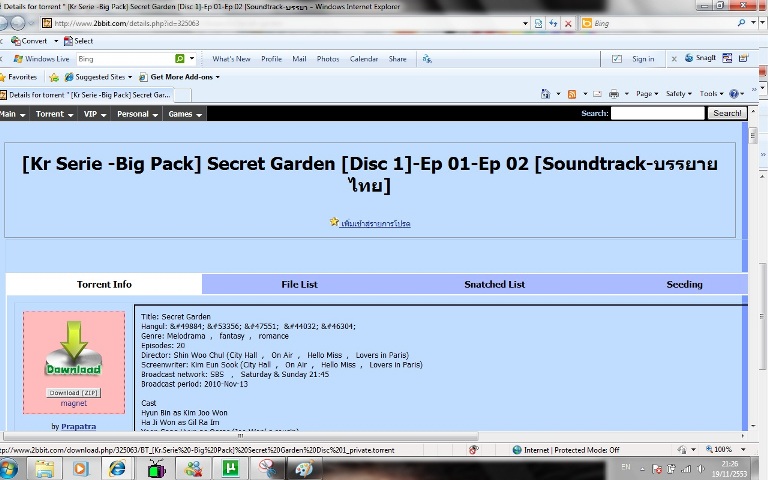Click the Bing search box in the browser
This screenshot has height=480, width=768.
coord(661,23)
